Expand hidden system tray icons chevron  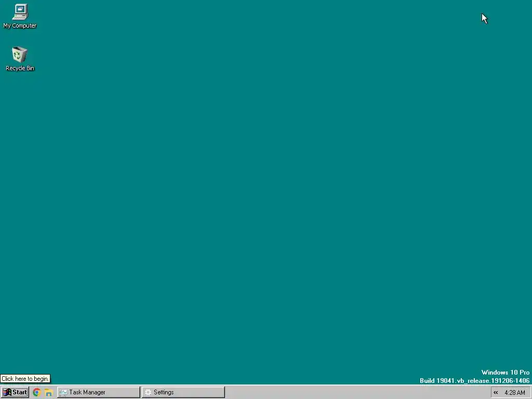pos(496,393)
